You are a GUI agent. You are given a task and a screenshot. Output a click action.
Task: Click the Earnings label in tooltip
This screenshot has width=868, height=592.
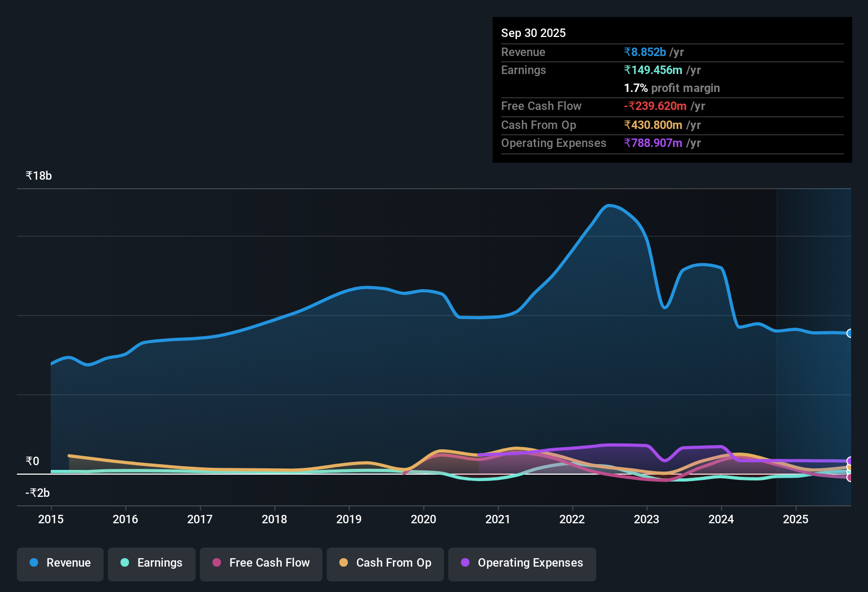[x=523, y=70]
